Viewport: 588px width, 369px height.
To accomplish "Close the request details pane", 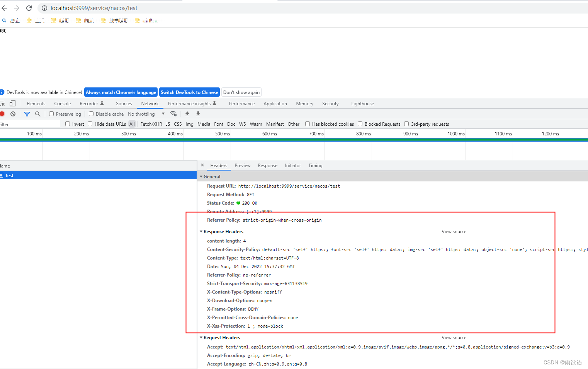I will pyautogui.click(x=202, y=165).
